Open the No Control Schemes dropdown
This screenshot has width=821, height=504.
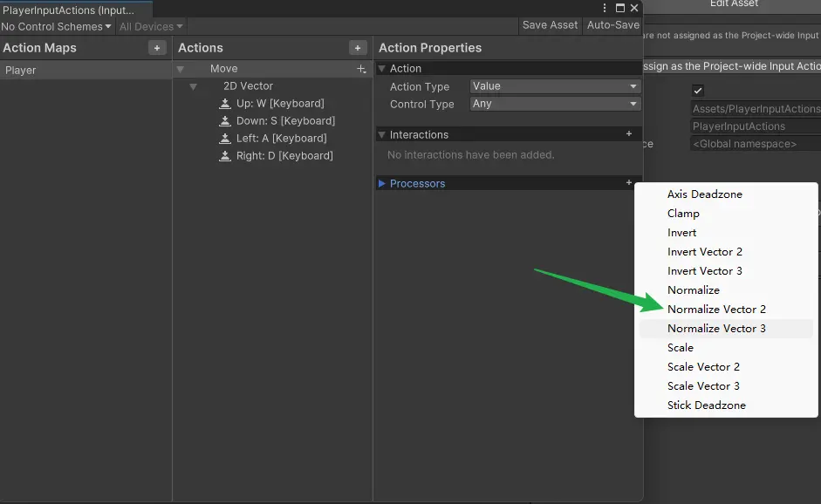pos(57,27)
